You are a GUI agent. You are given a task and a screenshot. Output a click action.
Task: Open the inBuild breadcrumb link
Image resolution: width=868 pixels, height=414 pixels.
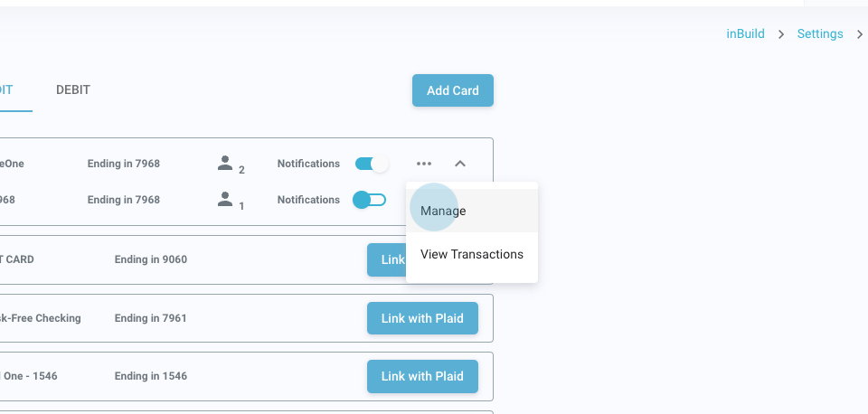[745, 34]
